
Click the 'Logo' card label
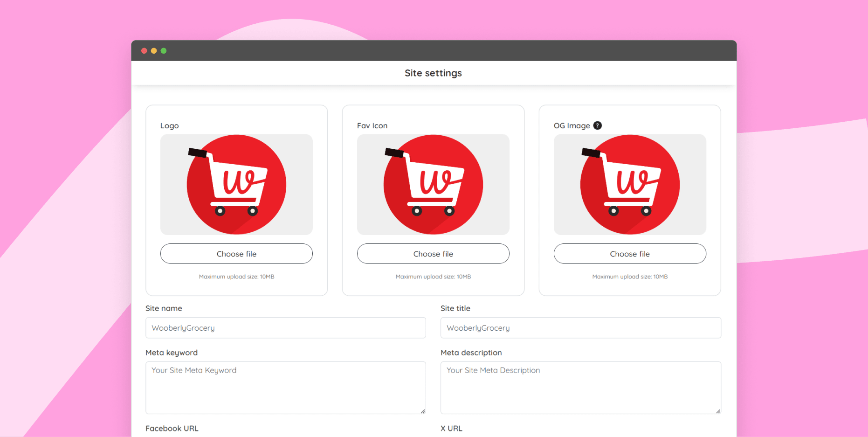[x=170, y=126]
